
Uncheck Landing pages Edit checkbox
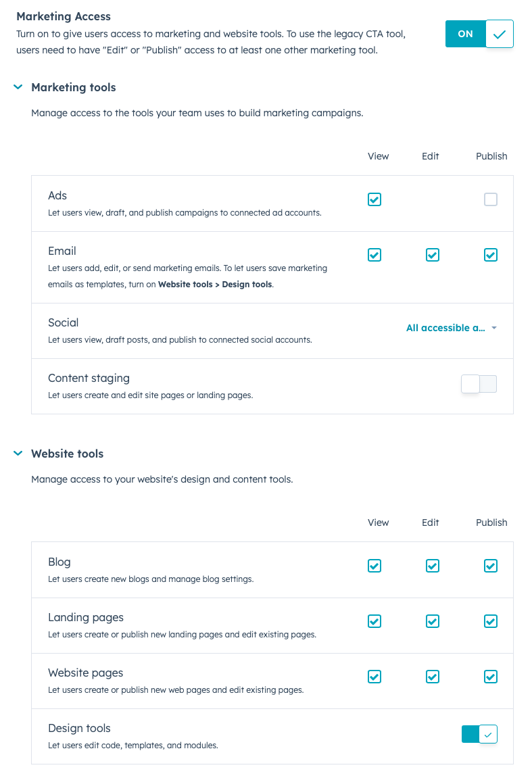(432, 621)
